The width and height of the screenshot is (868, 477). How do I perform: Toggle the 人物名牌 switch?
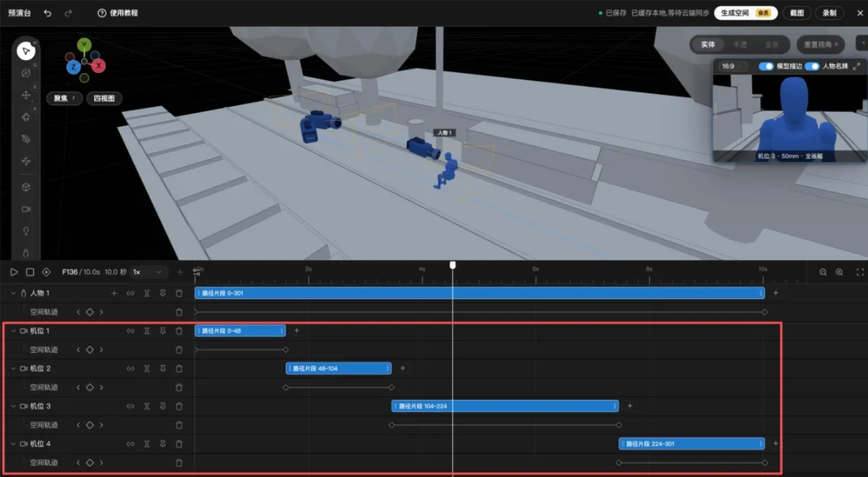812,66
